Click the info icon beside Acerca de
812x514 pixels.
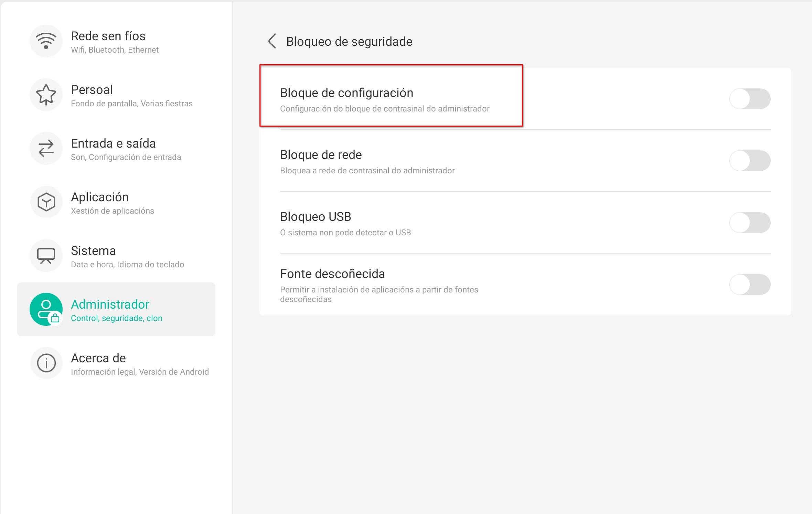click(46, 363)
